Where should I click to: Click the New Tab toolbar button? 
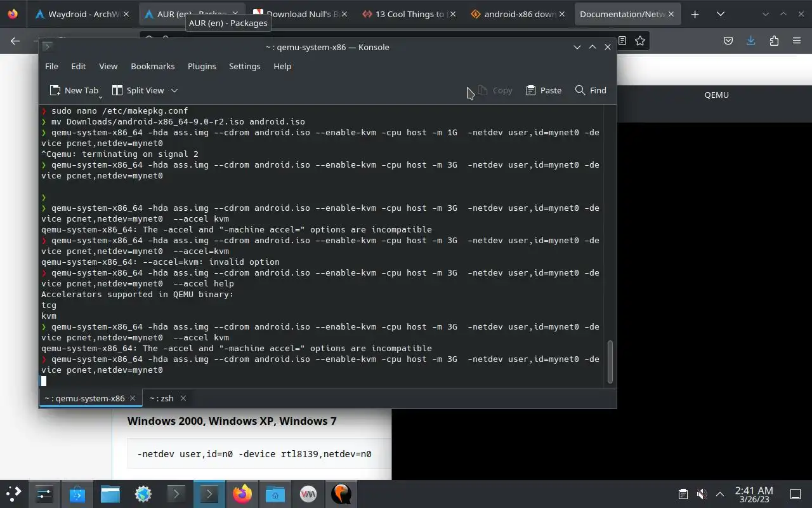pos(73,90)
